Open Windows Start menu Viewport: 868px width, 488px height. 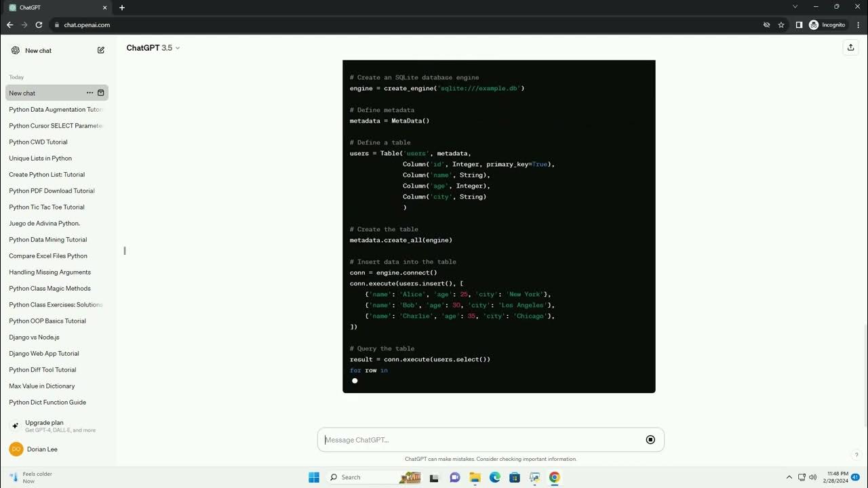coord(314,477)
